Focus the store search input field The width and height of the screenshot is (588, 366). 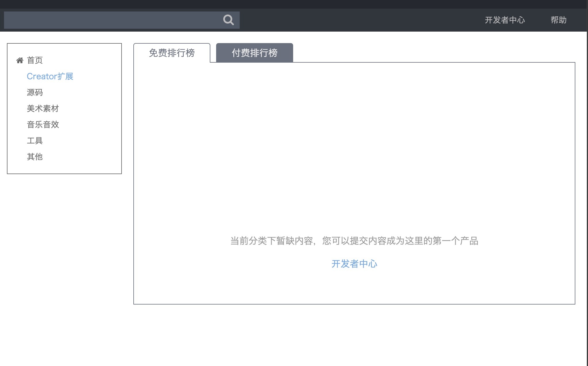(x=112, y=20)
